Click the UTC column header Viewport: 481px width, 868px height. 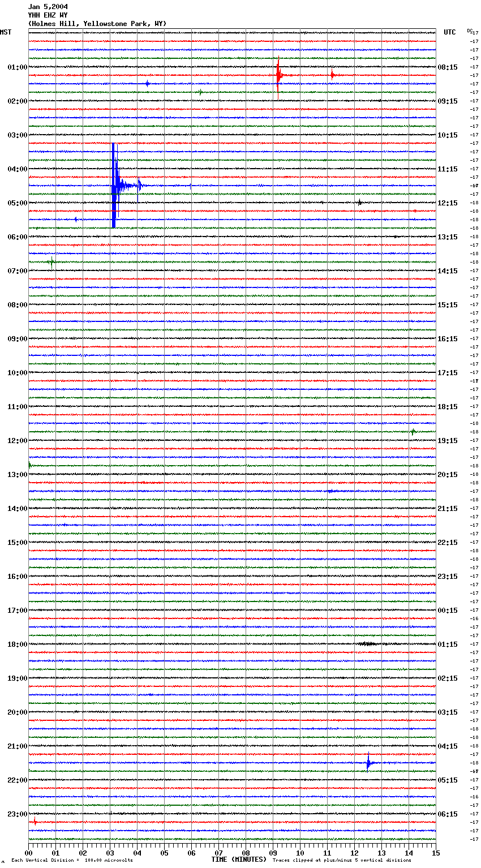[x=450, y=32]
